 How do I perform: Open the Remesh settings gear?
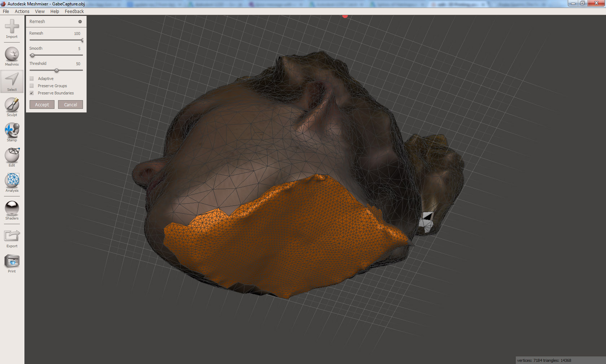tap(80, 22)
